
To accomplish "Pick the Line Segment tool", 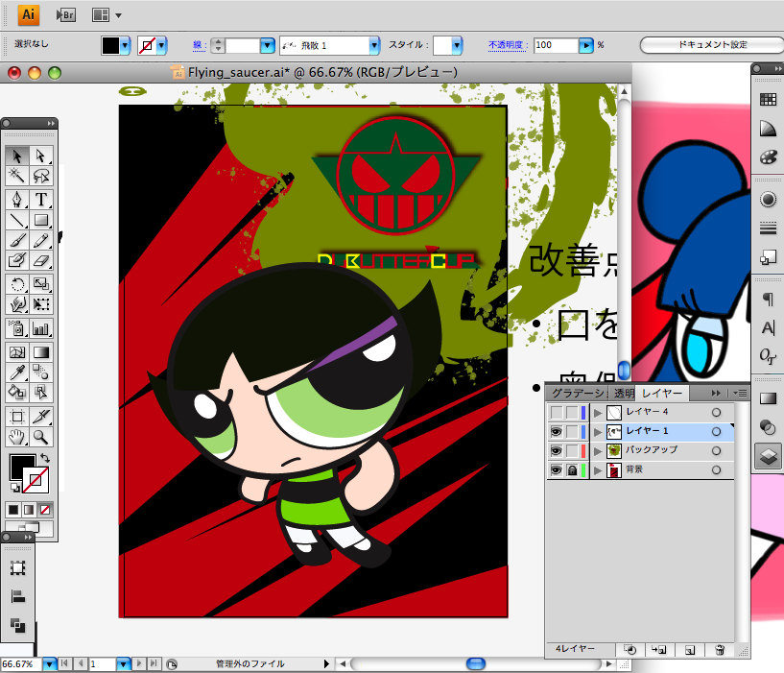I will pos(17,220).
